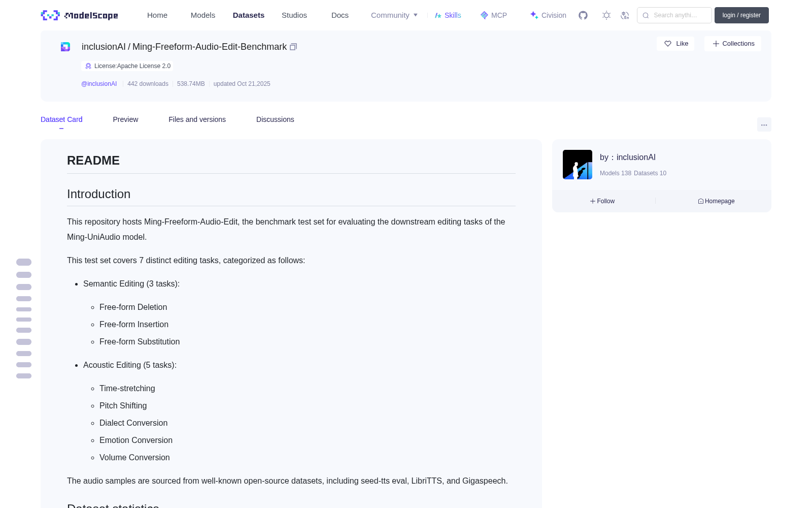Click the README heading
The height and width of the screenshot is (508, 812).
93,161
